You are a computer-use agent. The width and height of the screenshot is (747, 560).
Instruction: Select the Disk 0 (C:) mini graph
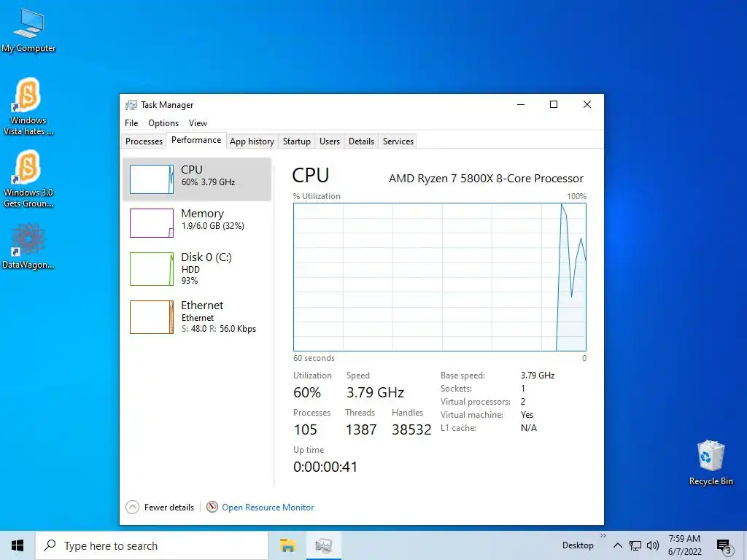tap(152, 269)
